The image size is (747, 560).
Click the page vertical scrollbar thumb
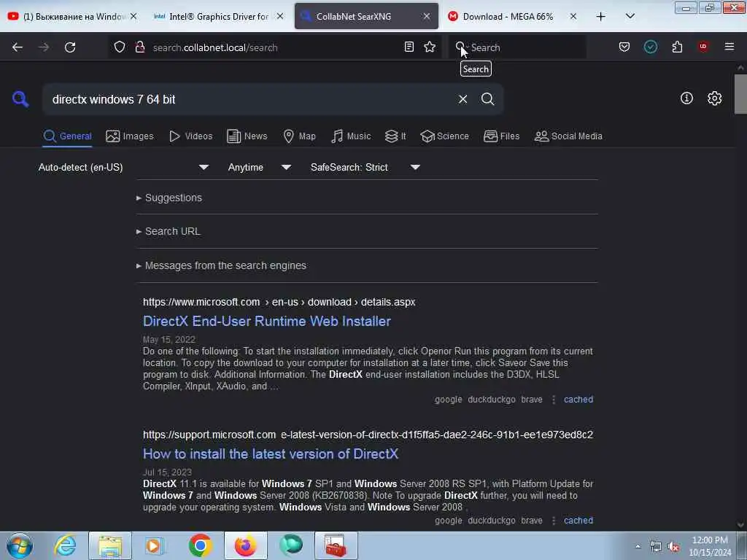tap(740, 94)
